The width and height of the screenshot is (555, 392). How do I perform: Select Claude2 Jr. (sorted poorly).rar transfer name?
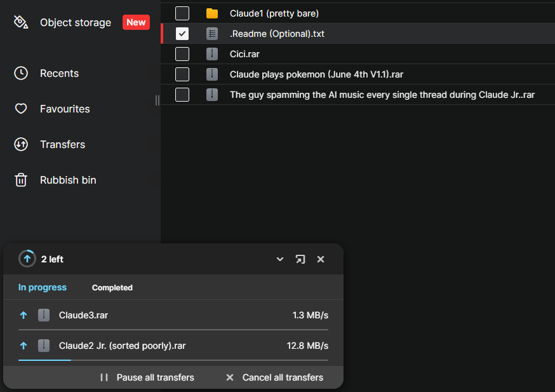pyautogui.click(x=122, y=346)
